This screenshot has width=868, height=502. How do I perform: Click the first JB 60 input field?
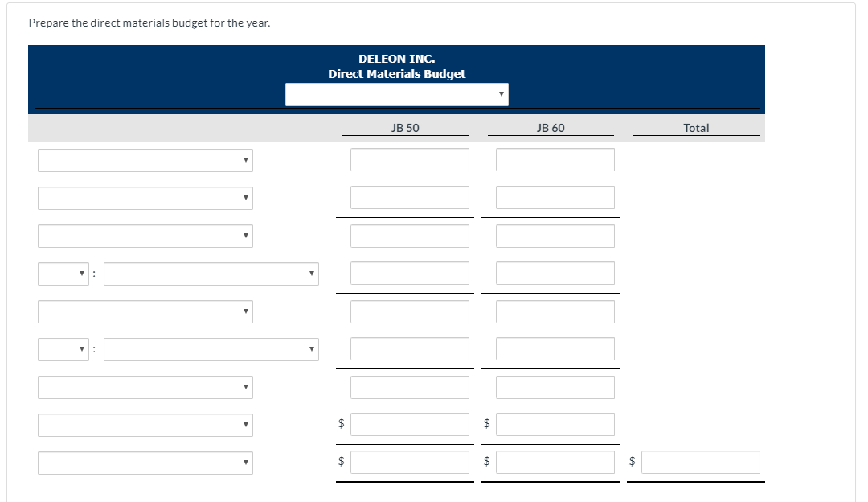pyautogui.click(x=555, y=159)
